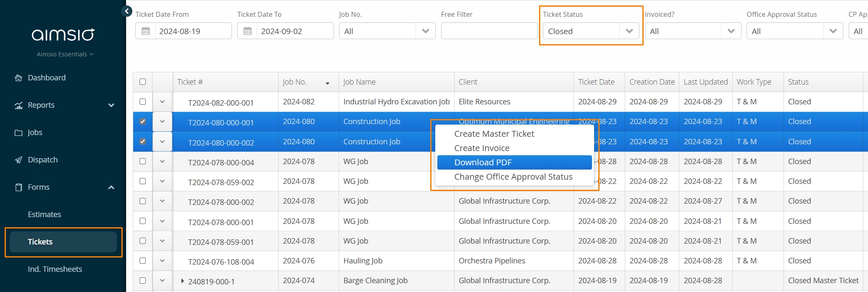Navigate to Jobs page
The image size is (868, 292).
(35, 133)
